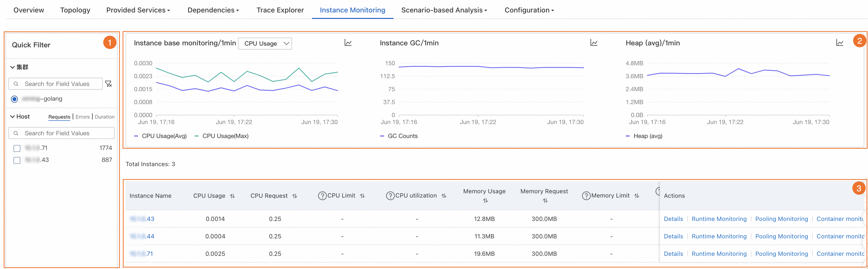Screen dimensions: 868x269
Task: Select the -golang cluster radio button
Action: click(x=14, y=99)
